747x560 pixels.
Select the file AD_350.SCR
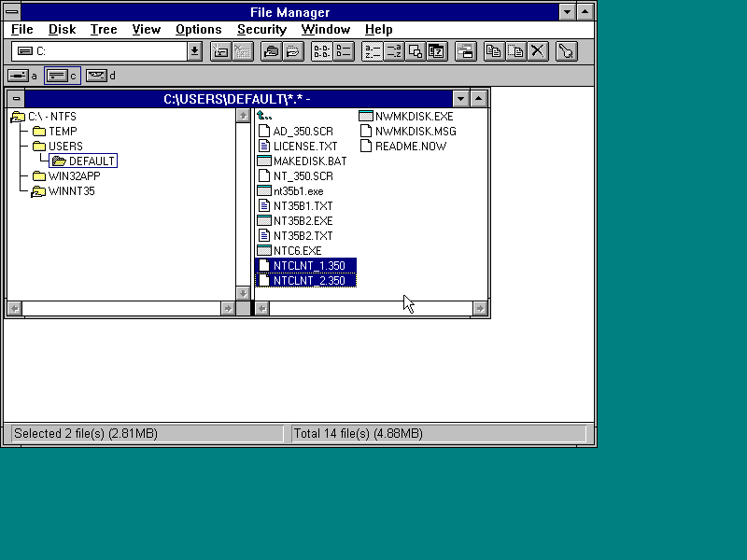(295, 132)
